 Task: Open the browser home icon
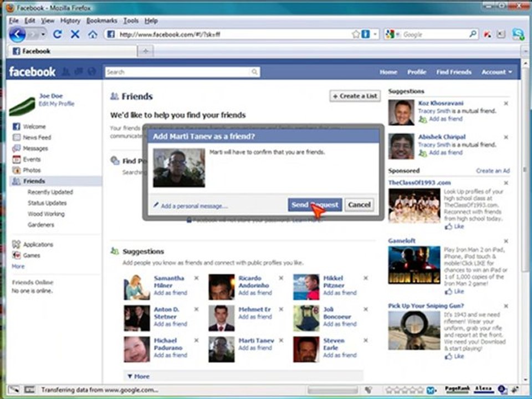click(93, 34)
